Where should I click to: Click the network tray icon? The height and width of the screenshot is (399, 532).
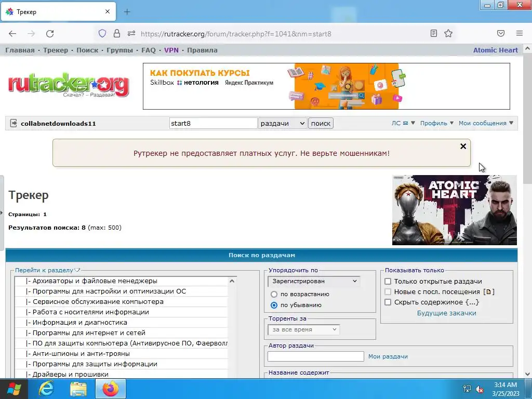pyautogui.click(x=467, y=389)
